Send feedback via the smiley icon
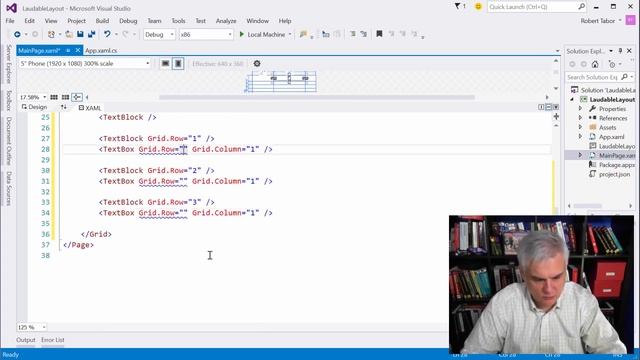Screen dimensions: 640x360 (478, 7)
